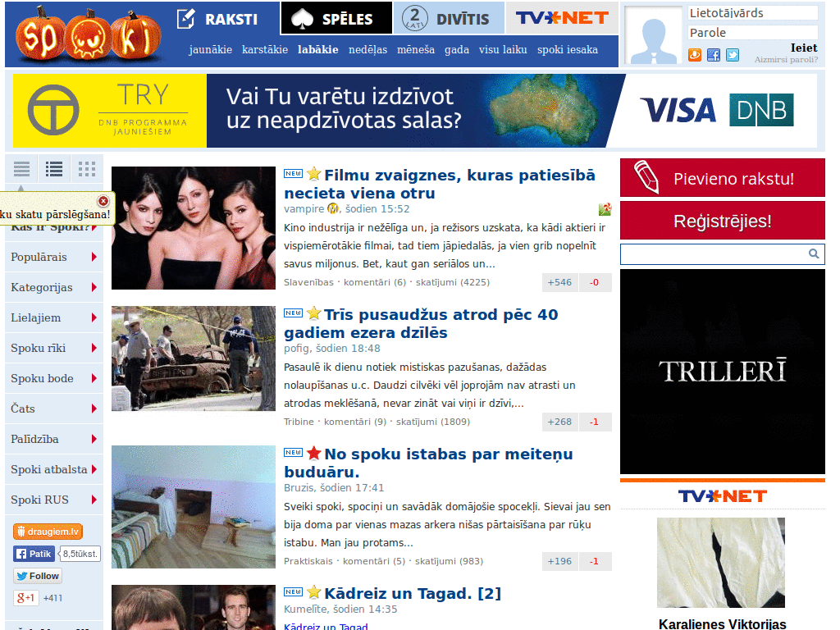Open the RAKSTI tab

pos(217,19)
